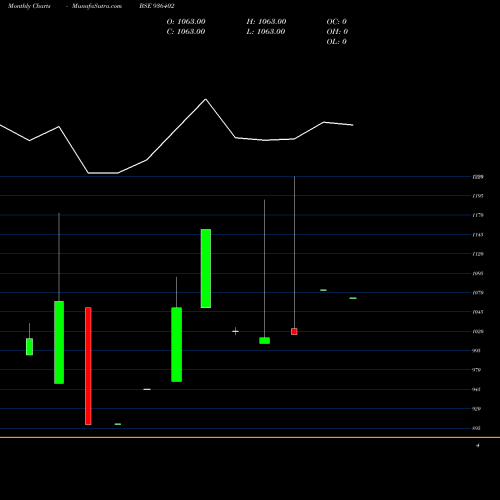Click the BSE 936492 symbol label
Image resolution: width=500 pixels, height=500 pixels.
[x=157, y=6]
